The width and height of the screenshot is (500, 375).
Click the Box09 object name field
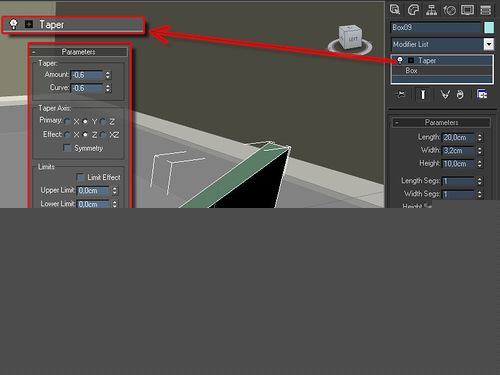436,27
